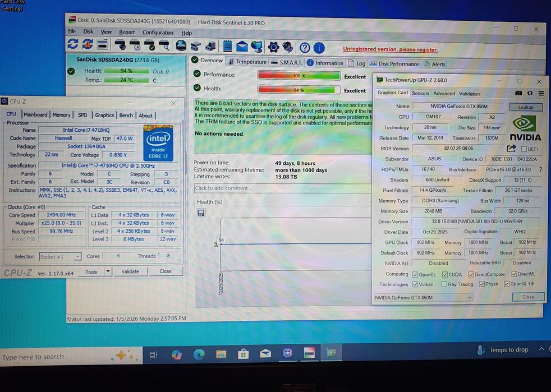Toggle the Vulkan checkbox

pos(415,284)
